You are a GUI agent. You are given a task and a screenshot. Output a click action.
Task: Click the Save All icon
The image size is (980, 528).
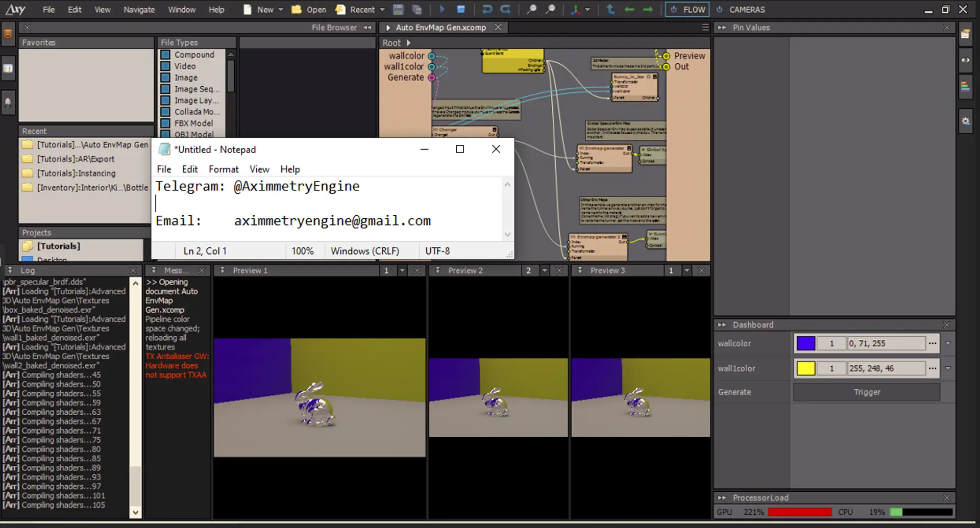coord(417,10)
